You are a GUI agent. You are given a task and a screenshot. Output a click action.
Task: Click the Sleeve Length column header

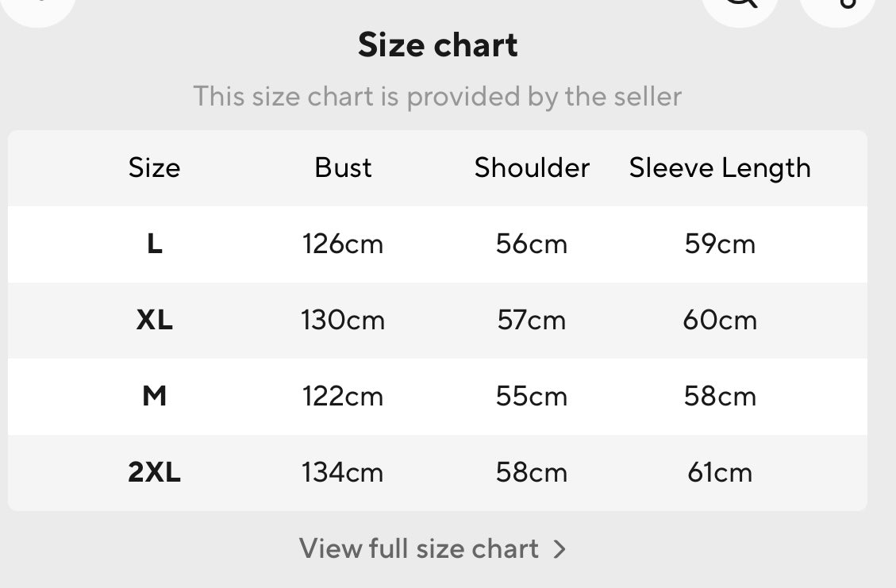[x=720, y=168]
